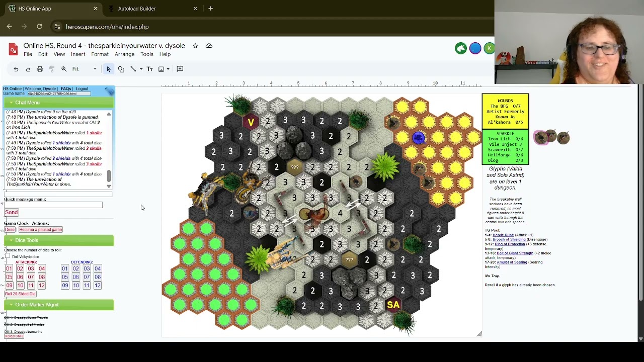Close the Autoload Builder tab
The height and width of the screenshot is (362, 644).
195,9
